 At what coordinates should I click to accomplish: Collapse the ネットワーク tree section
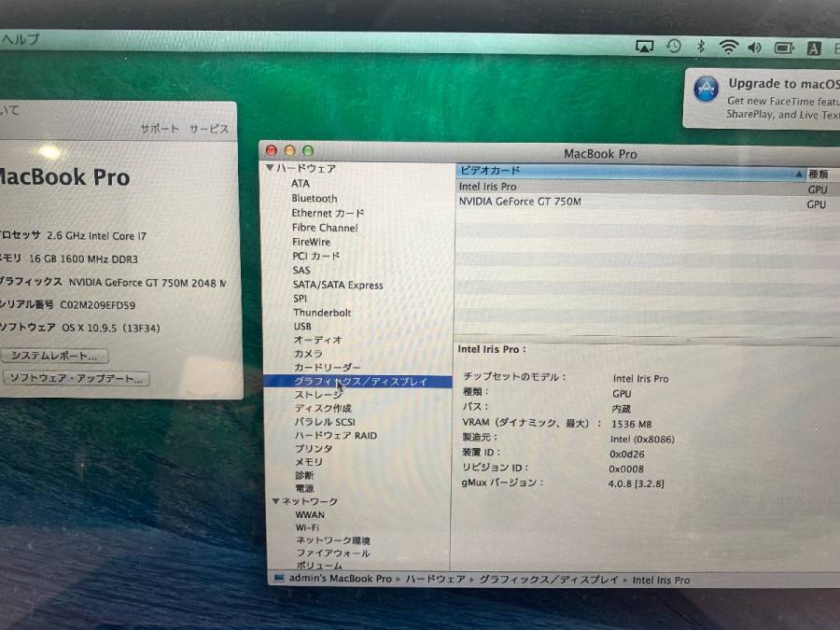pyautogui.click(x=276, y=502)
